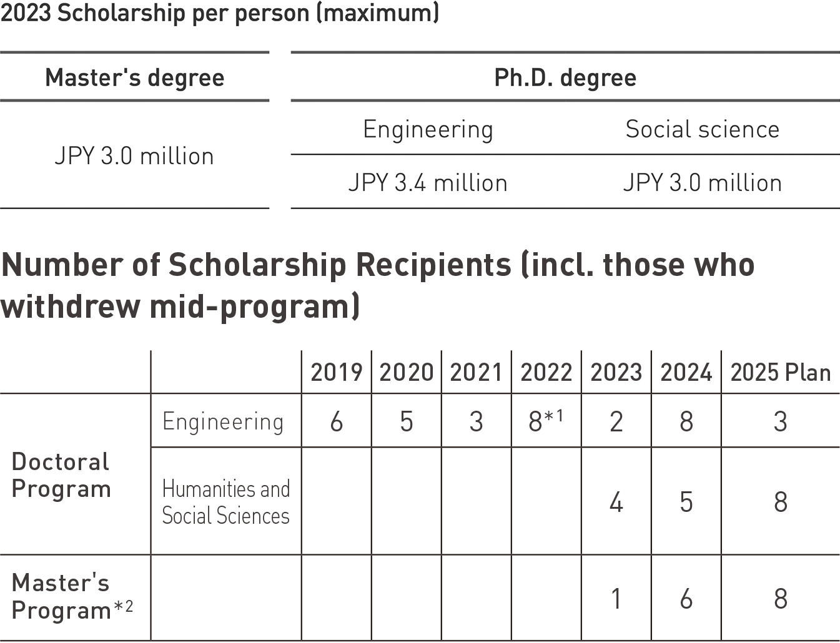Click the 2022 column header
The height and width of the screenshot is (643, 840).
[x=546, y=373]
